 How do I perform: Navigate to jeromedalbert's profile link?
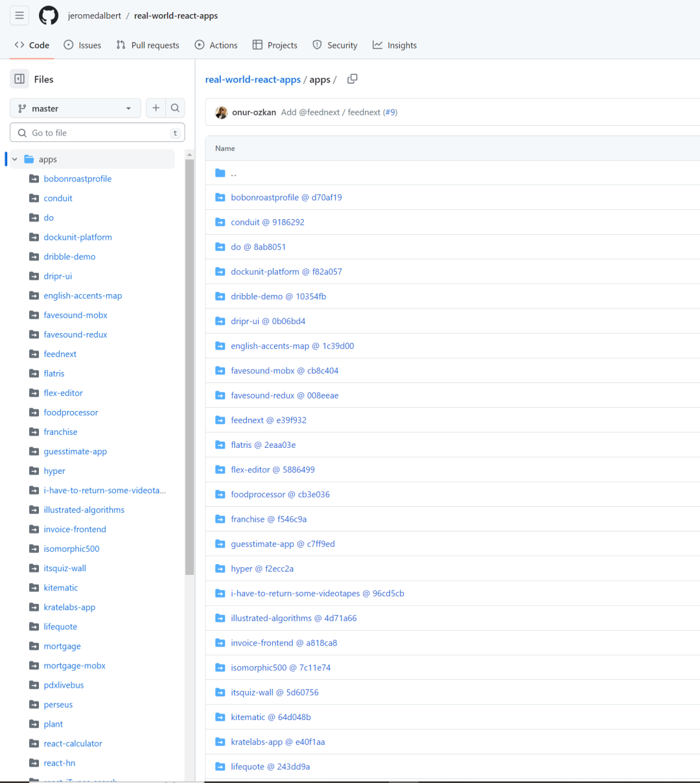pos(95,15)
